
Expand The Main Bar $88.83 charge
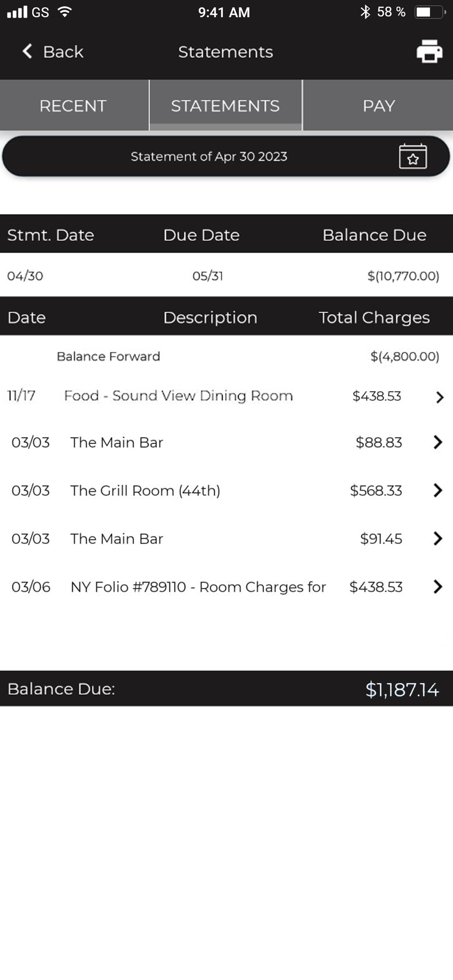pyautogui.click(x=438, y=442)
